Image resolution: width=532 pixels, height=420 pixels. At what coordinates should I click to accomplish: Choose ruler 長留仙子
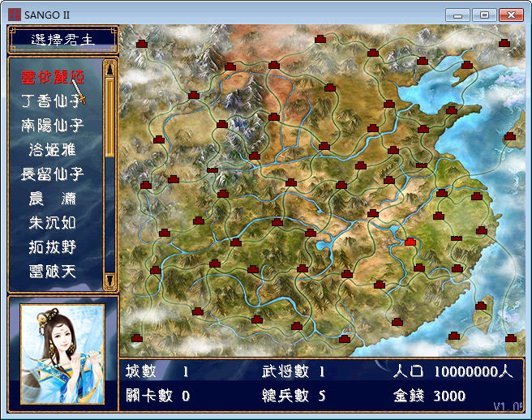coord(52,174)
